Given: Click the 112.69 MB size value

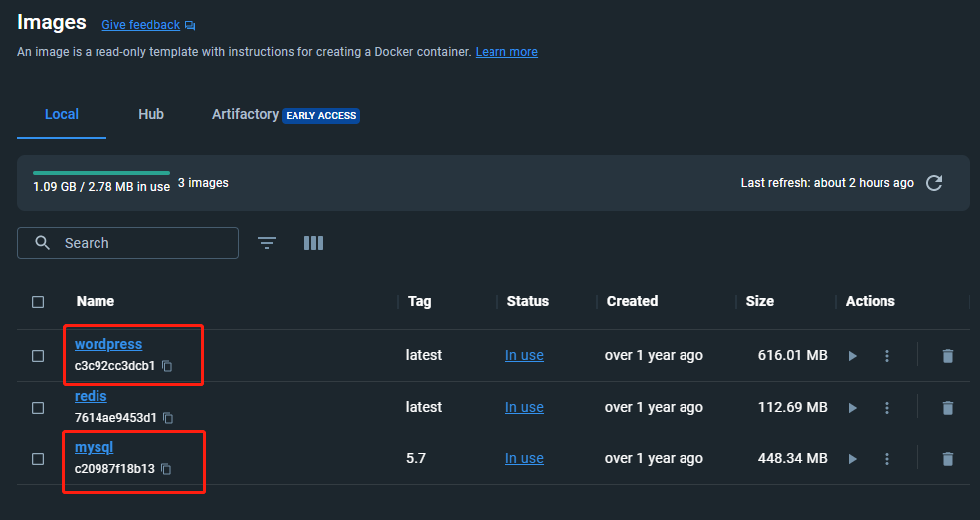Looking at the screenshot, I should pyautogui.click(x=793, y=407).
